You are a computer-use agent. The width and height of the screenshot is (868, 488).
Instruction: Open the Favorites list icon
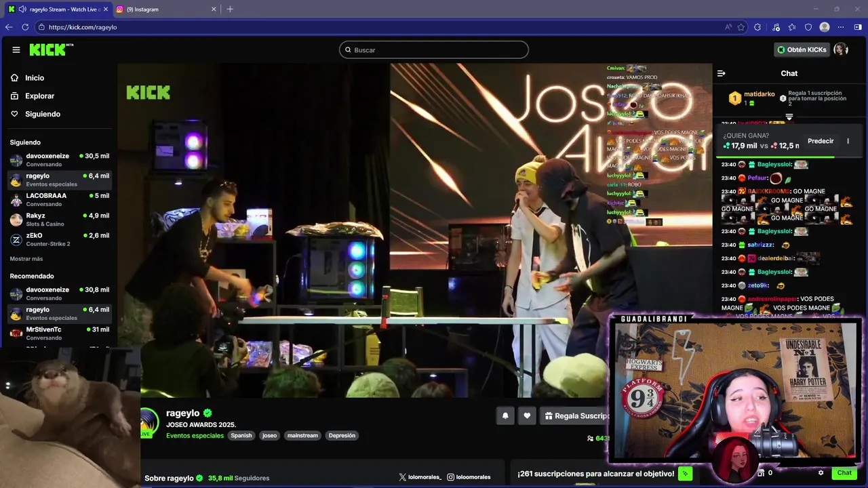coord(792,27)
